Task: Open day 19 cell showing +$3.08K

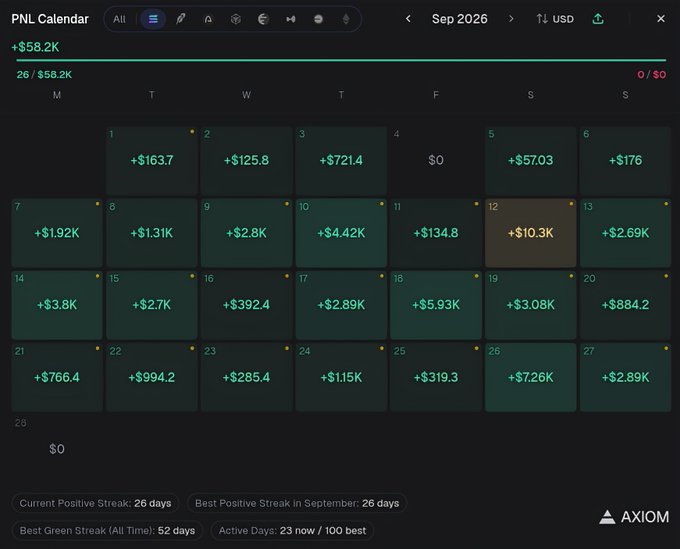Action: [531, 305]
